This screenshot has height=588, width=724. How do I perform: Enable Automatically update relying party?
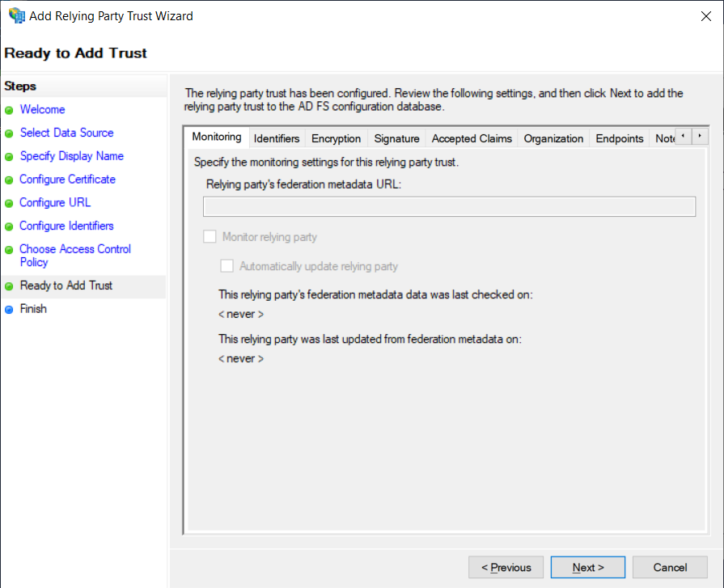tap(227, 266)
